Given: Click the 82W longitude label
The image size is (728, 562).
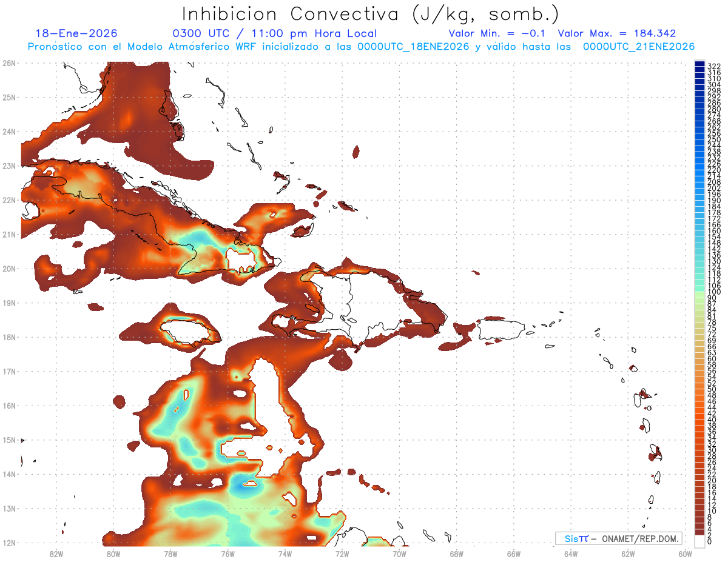Looking at the screenshot, I should [56, 553].
